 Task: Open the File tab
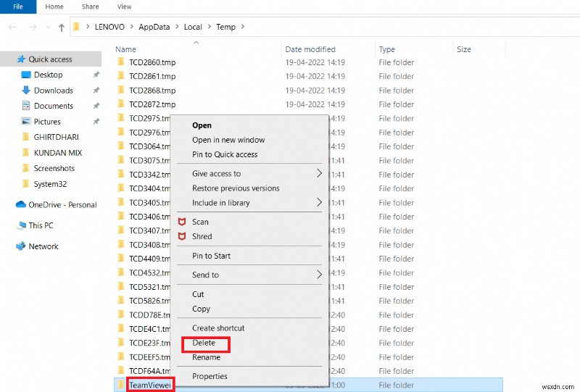[18, 7]
